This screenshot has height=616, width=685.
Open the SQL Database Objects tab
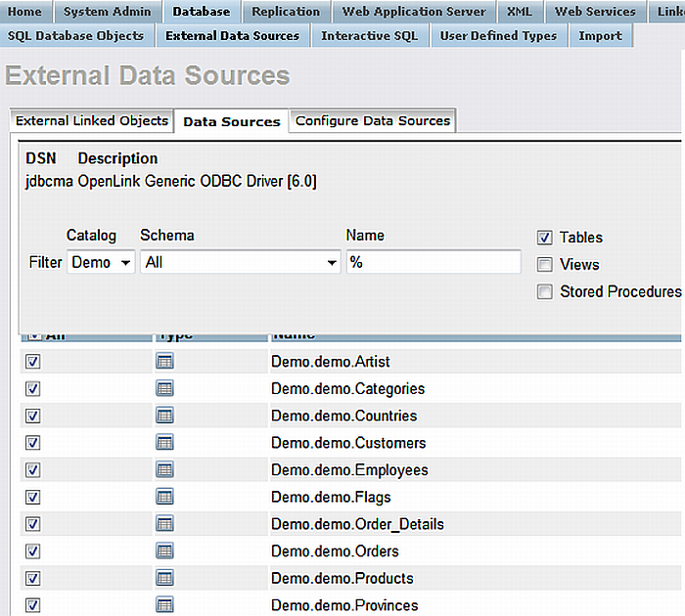point(75,35)
